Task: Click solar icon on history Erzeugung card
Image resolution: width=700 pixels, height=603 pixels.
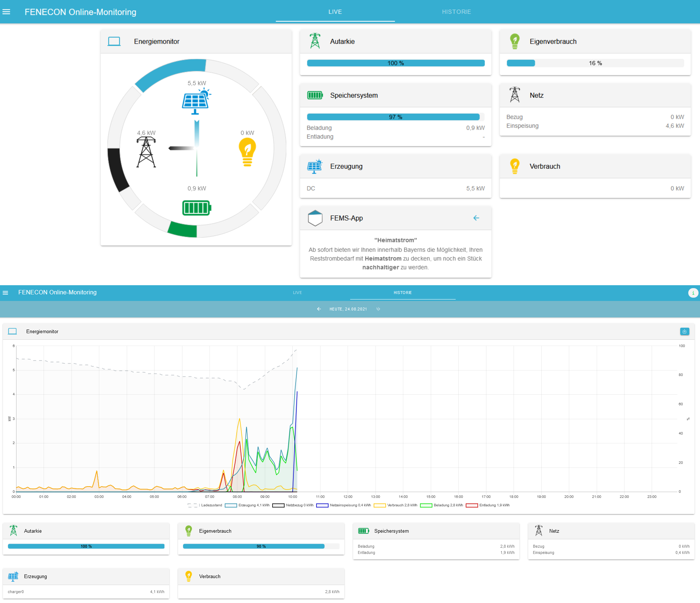Action: (x=14, y=576)
